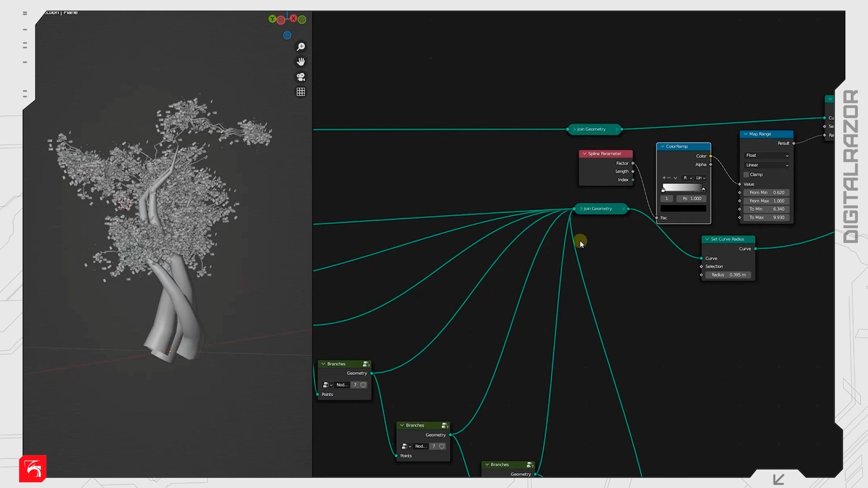868x488 pixels.
Task: Open Linear interpolation dropdown in Map Range
Action: 767,165
